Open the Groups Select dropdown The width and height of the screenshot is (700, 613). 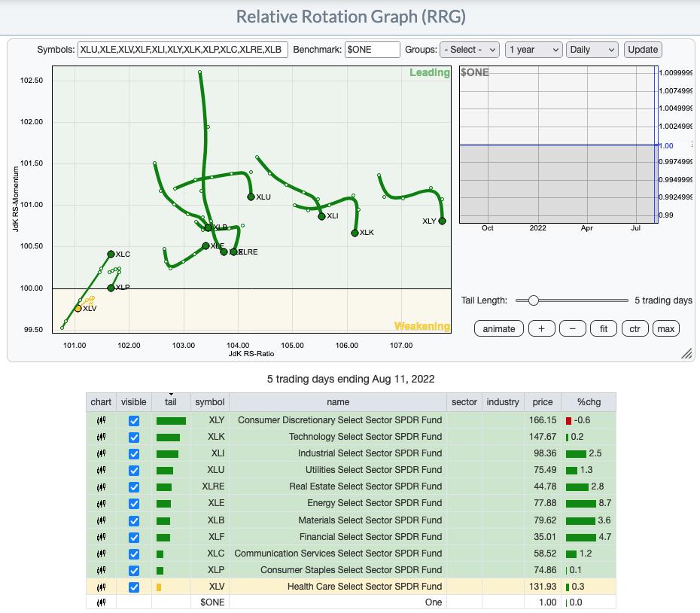469,50
